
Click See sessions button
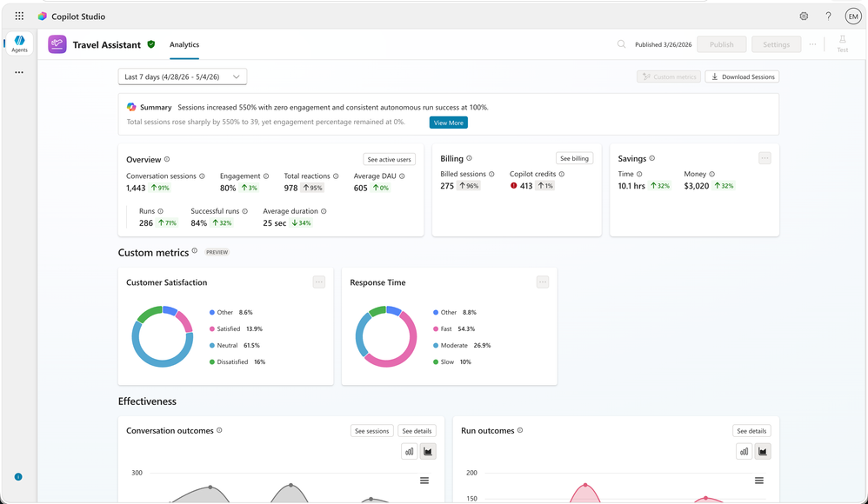coord(372,431)
